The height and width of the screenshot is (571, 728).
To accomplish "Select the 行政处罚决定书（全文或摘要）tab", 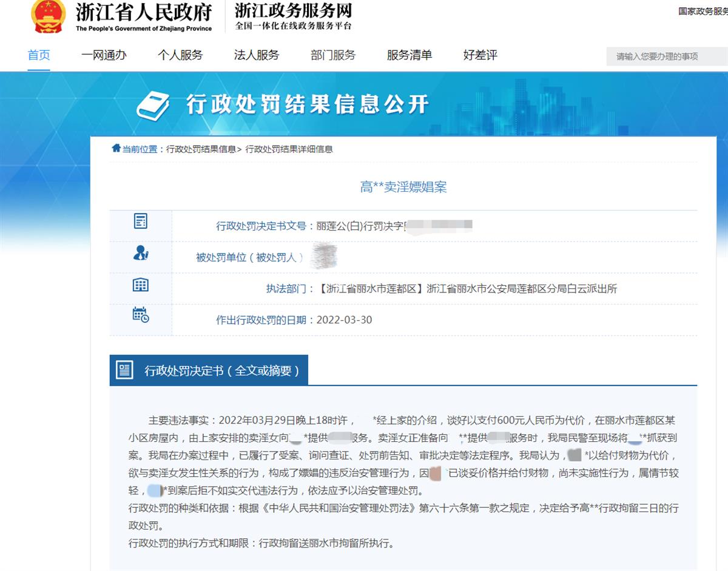I will point(209,370).
